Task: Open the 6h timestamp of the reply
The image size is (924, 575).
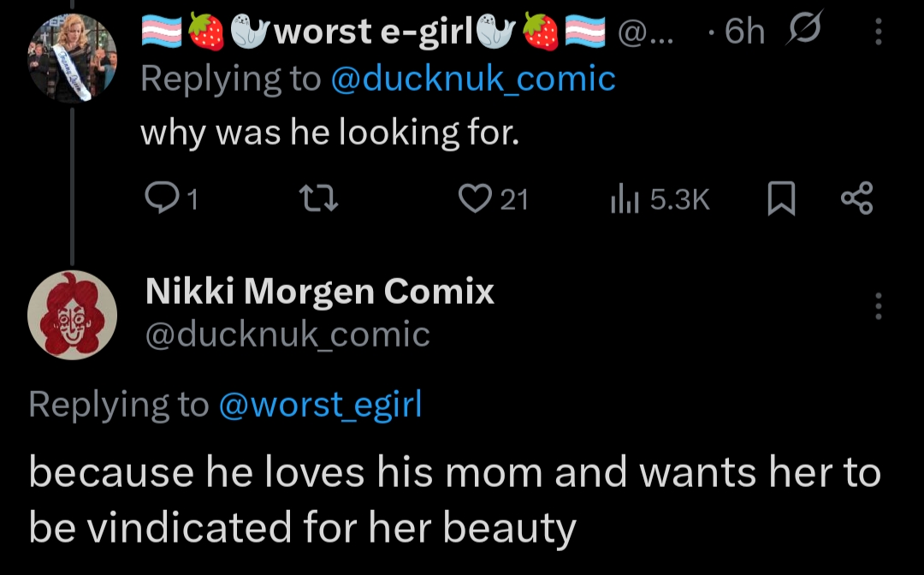Action: click(743, 32)
